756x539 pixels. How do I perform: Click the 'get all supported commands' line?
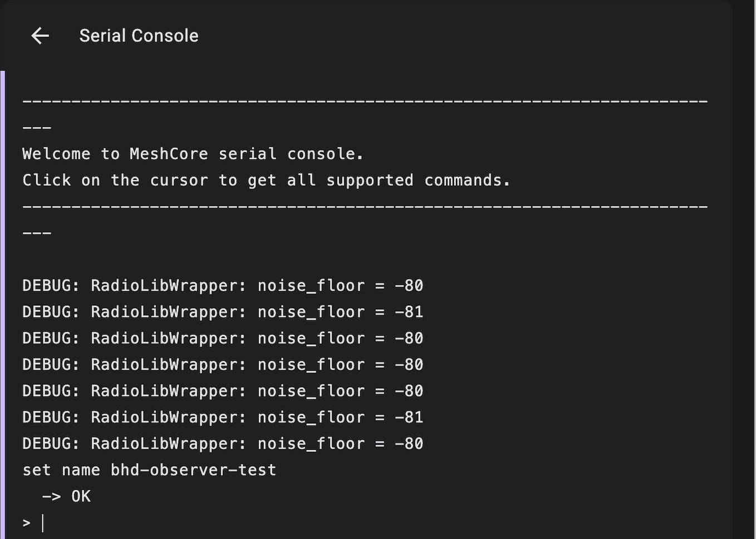266,180
